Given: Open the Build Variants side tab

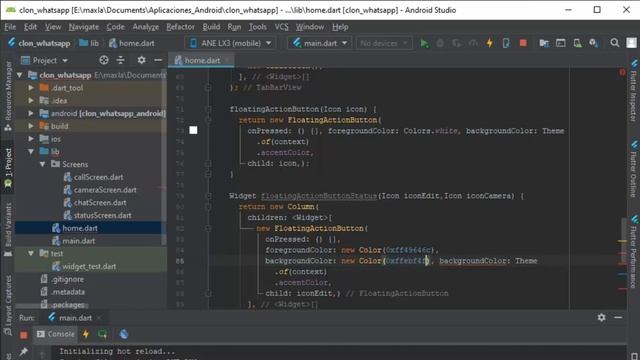Looking at the screenshot, I should point(8,229).
